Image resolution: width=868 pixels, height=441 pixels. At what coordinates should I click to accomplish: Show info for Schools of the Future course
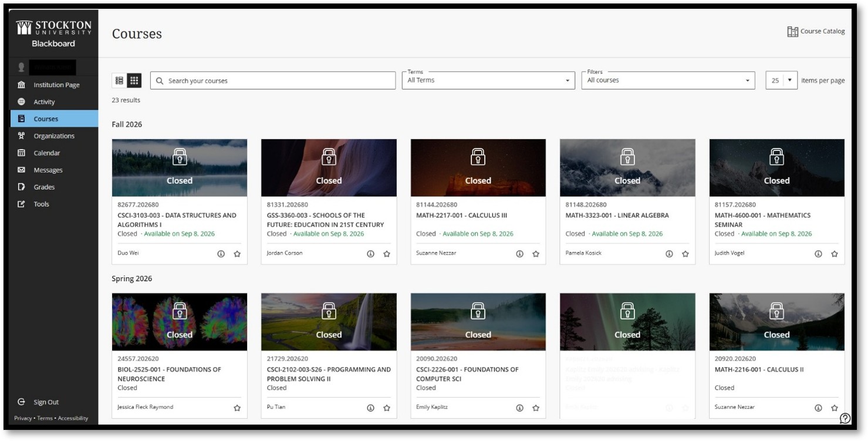(x=371, y=254)
